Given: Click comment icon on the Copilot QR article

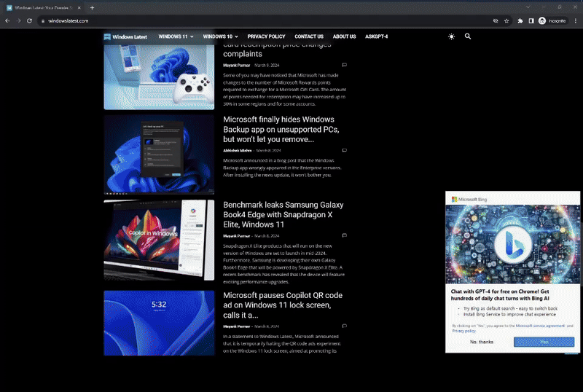Looking at the screenshot, I should [x=344, y=326].
